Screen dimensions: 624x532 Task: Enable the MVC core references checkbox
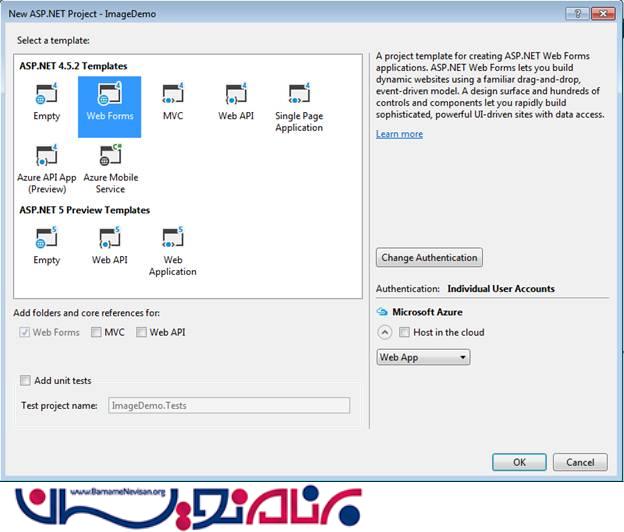click(96, 332)
